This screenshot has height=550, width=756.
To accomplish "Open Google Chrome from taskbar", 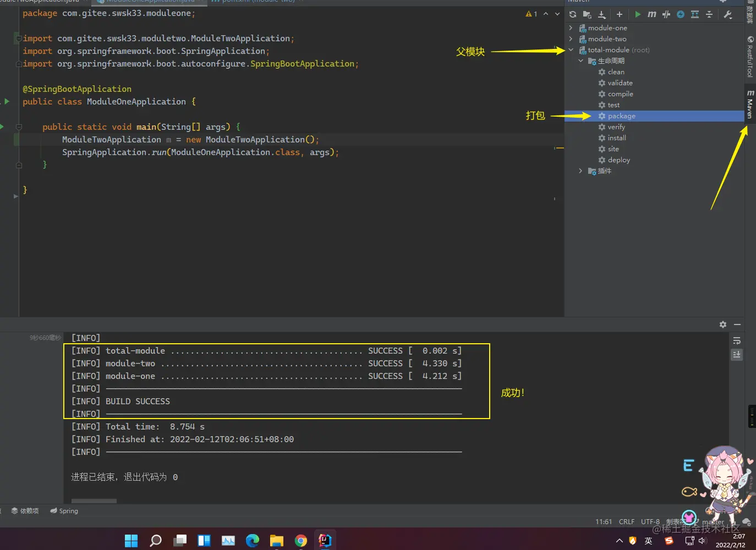I will tap(300, 541).
